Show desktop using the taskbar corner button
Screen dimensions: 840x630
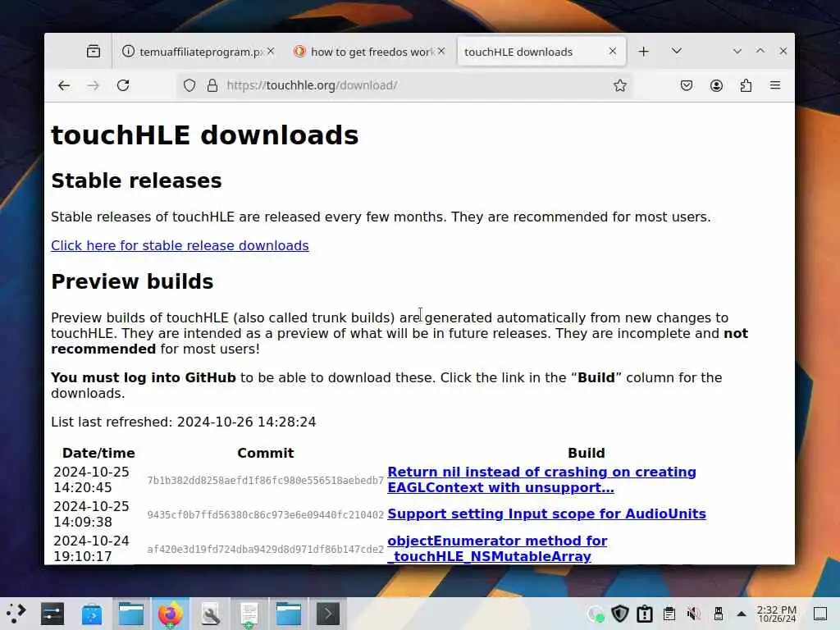[x=820, y=614]
